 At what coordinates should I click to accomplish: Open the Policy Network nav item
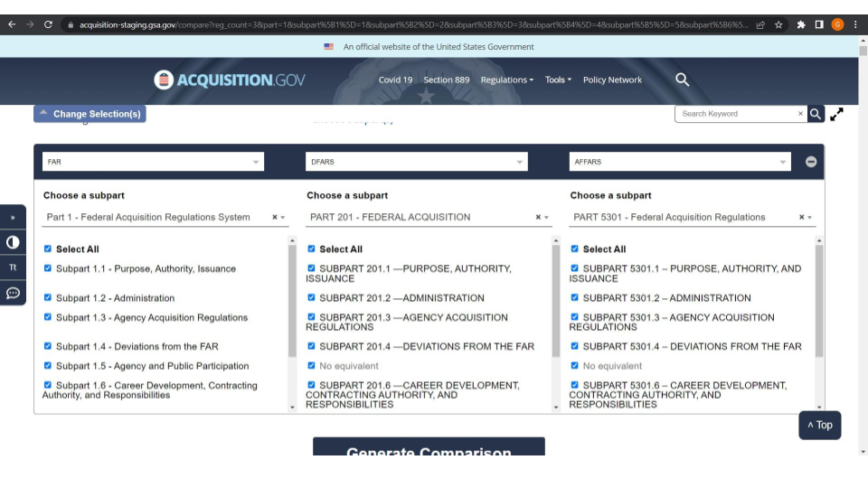point(612,80)
